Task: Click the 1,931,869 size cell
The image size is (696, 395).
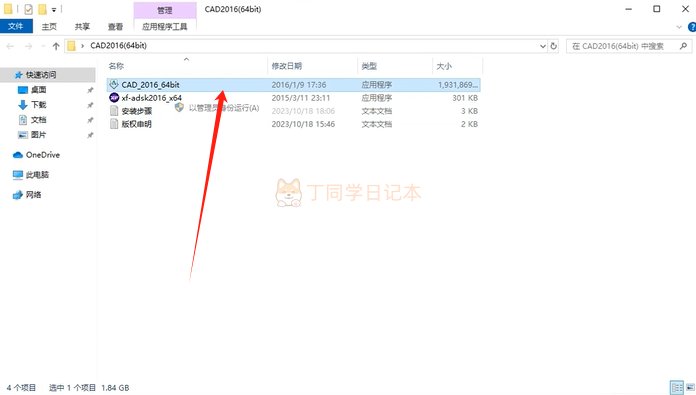Action: (458, 85)
